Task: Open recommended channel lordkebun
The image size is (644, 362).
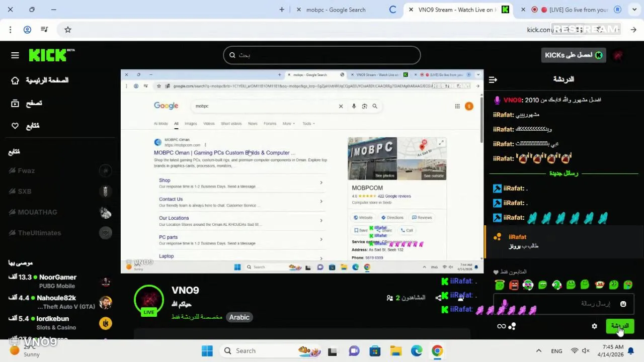Action: 59,323
